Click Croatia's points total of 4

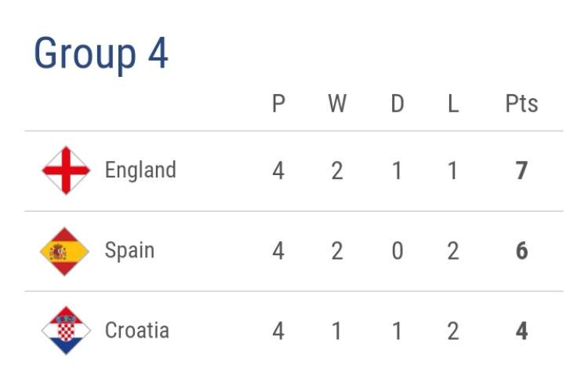[x=521, y=331]
